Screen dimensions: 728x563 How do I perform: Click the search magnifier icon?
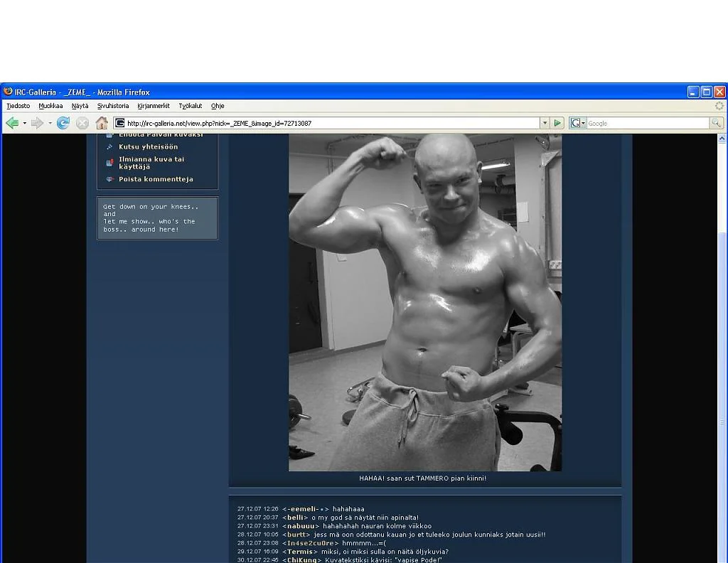716,123
